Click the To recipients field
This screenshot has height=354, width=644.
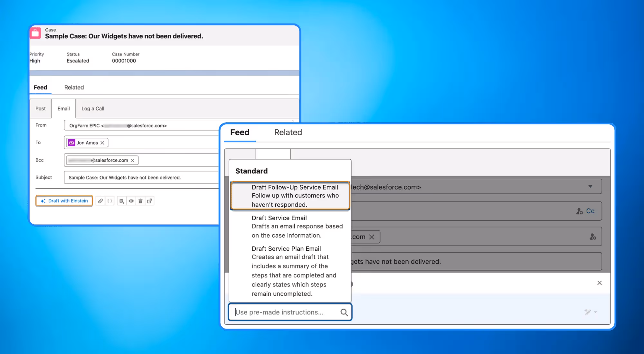[142, 143]
